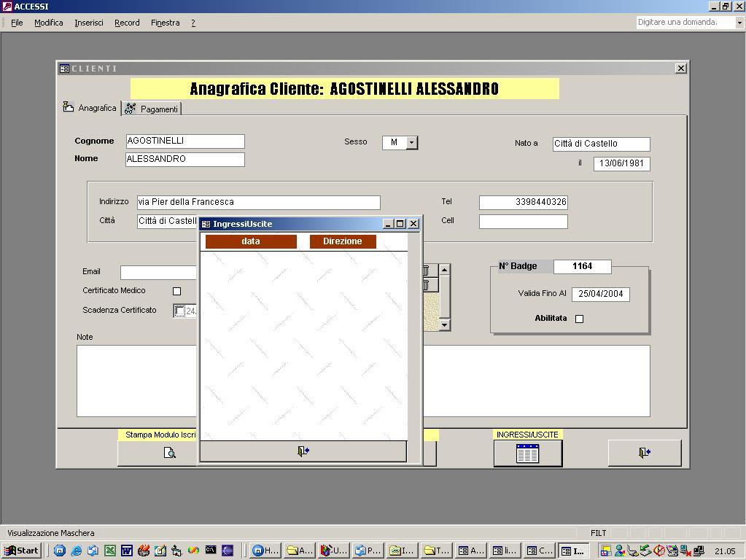Image resolution: width=746 pixels, height=560 pixels.
Task: Open the Modifica menu
Action: [49, 23]
